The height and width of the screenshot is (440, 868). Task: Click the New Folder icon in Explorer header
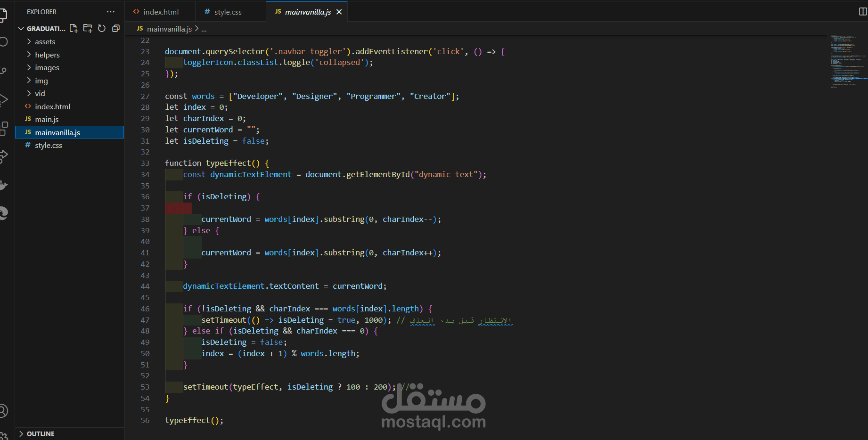tap(88, 28)
